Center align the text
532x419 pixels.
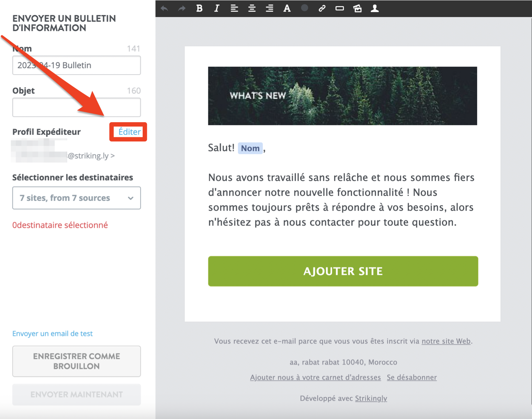click(252, 8)
